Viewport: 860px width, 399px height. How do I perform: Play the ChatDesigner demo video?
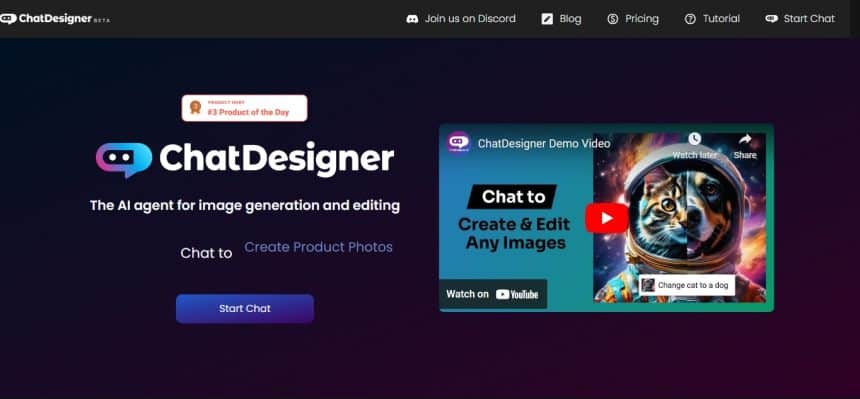pos(607,218)
